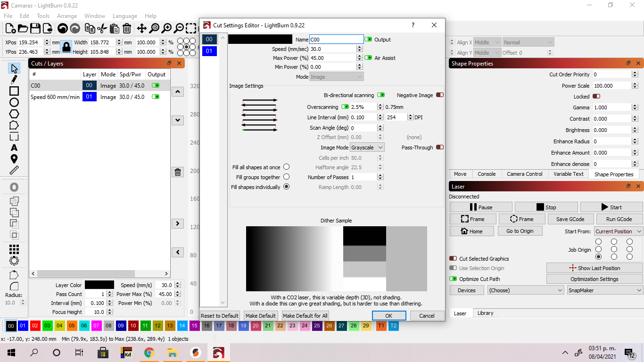Choose the Select arrow tool
This screenshot has height=362, width=644.
tap(14, 68)
